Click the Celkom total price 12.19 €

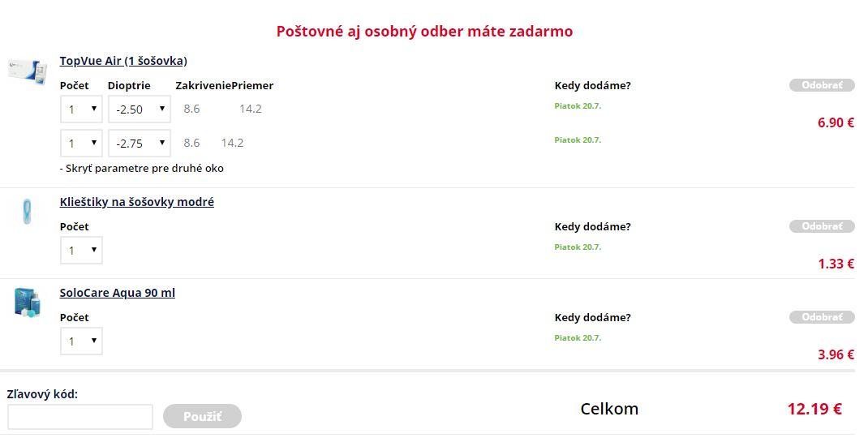pyautogui.click(x=814, y=409)
